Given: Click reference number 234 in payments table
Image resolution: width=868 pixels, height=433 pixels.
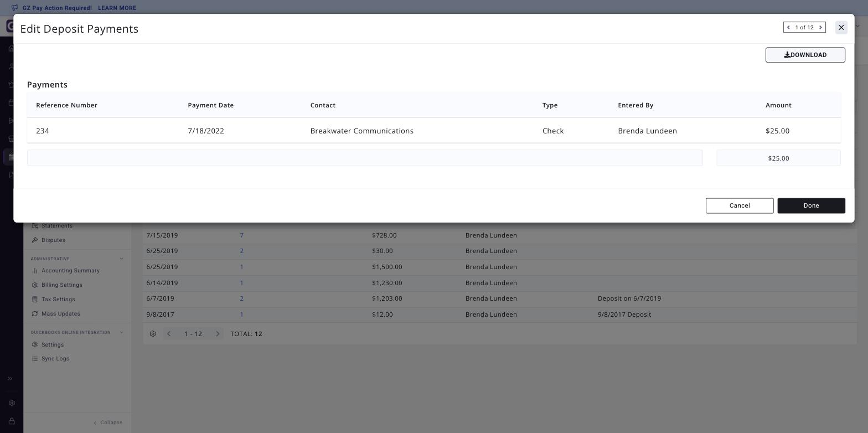Looking at the screenshot, I should pyautogui.click(x=43, y=131).
